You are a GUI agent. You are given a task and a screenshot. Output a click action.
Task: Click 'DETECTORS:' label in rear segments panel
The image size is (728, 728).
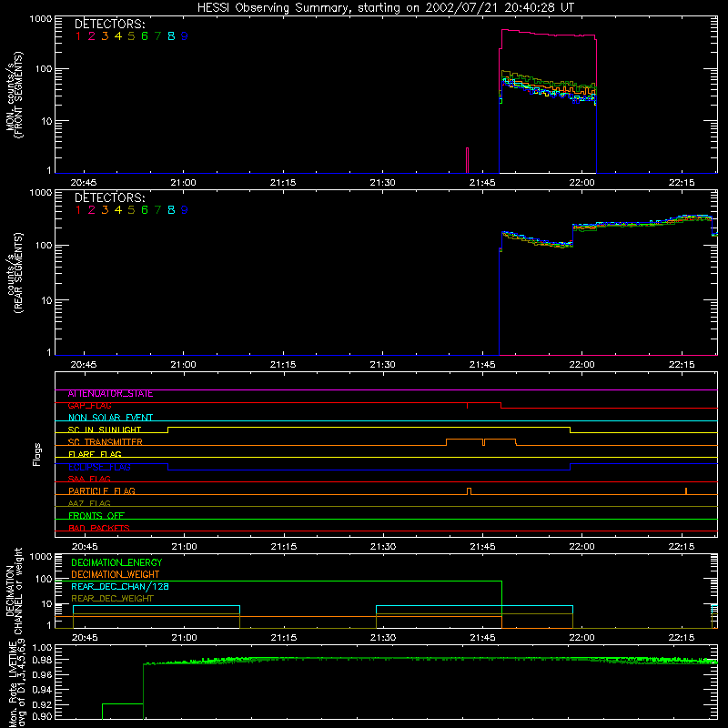(x=110, y=198)
